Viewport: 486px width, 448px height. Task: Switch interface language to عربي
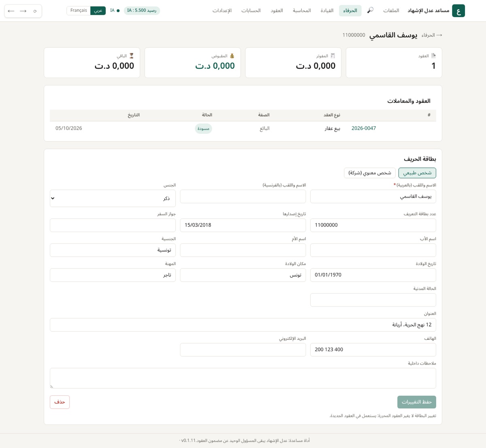click(98, 11)
